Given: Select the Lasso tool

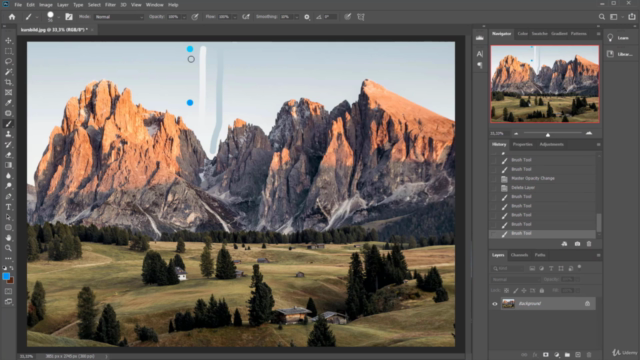Looking at the screenshot, I should [x=8, y=61].
